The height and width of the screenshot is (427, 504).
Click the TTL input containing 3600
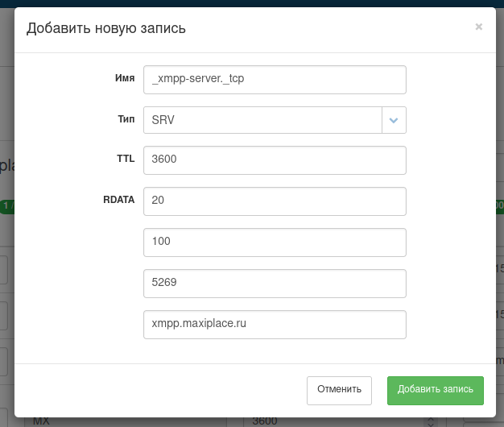pos(275,160)
